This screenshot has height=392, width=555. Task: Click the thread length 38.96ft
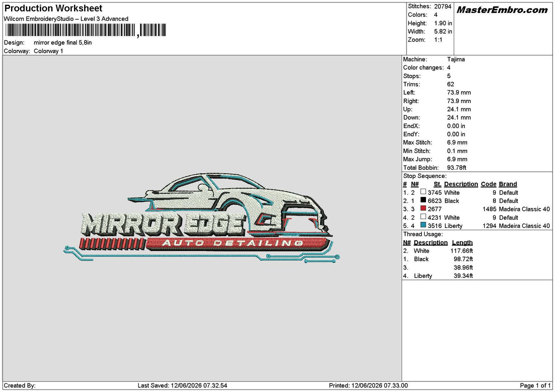click(x=463, y=267)
